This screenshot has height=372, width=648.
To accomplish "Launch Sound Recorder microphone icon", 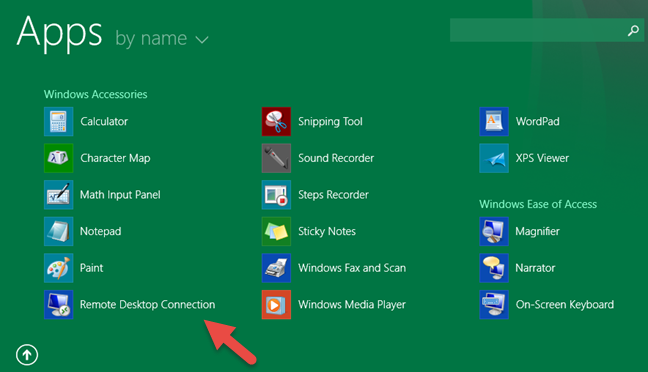I will 276,158.
